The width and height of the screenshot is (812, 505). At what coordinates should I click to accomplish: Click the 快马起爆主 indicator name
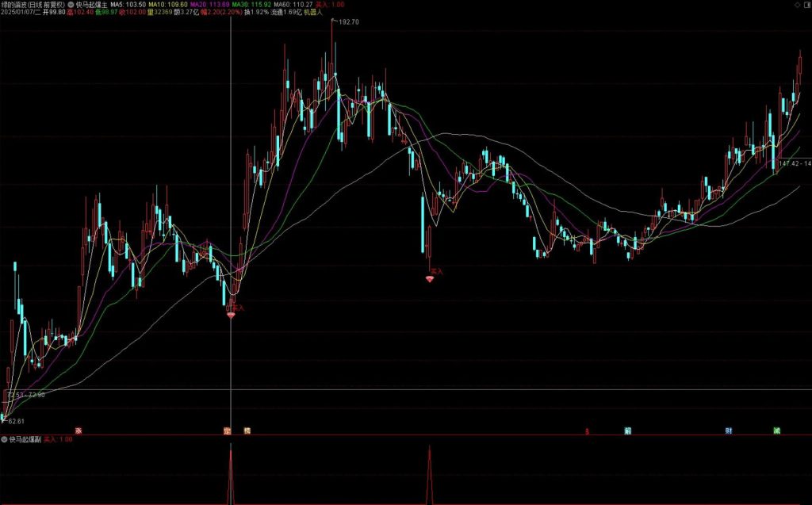tap(91, 4)
